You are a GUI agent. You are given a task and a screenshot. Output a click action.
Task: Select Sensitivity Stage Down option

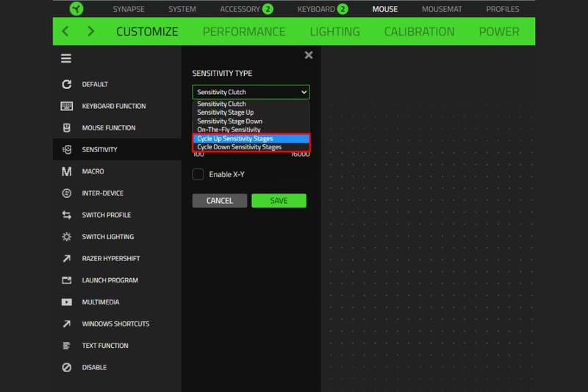(x=251, y=121)
